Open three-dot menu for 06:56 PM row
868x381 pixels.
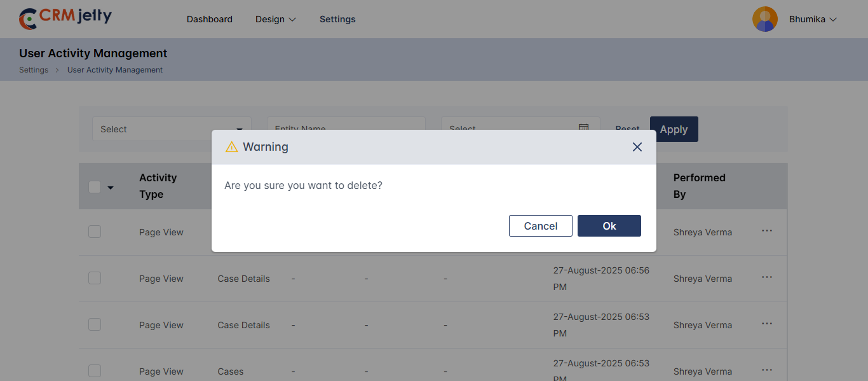[x=767, y=277]
